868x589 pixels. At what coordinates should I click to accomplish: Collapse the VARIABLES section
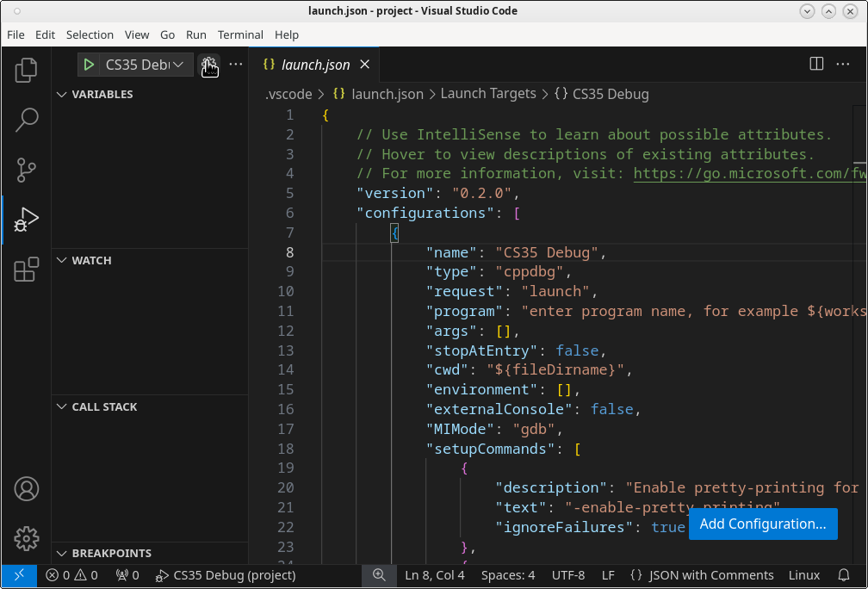[150, 94]
